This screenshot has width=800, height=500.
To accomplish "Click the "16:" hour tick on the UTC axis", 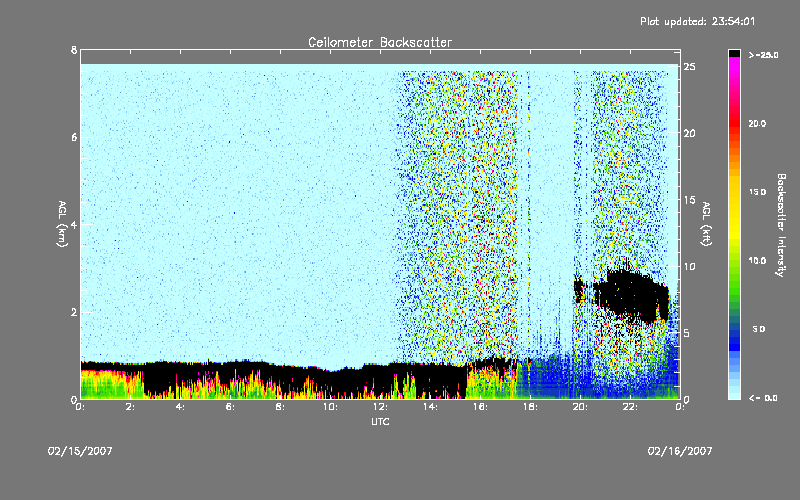I will 481,407.
